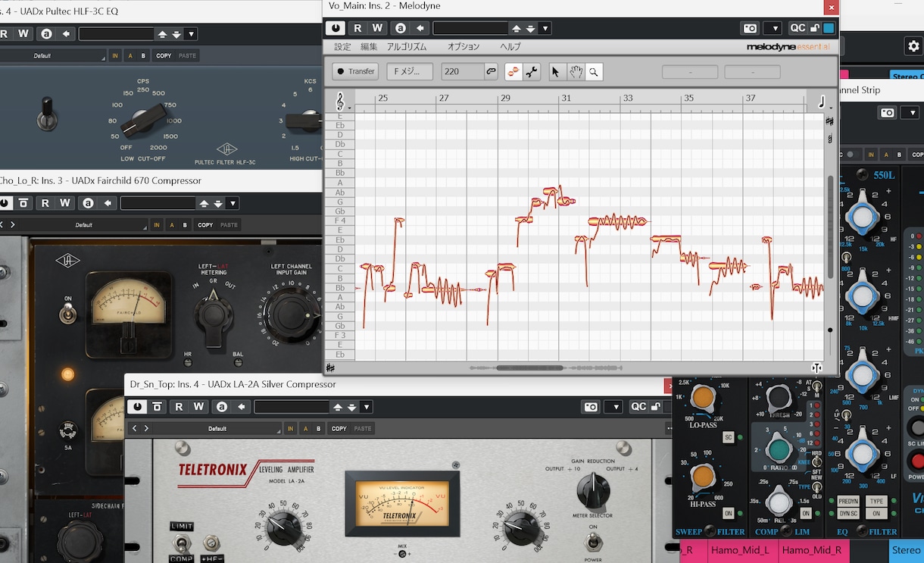Click COPY in Fairchild 670 toolbar
Image resolution: width=924 pixels, height=563 pixels.
click(x=206, y=225)
